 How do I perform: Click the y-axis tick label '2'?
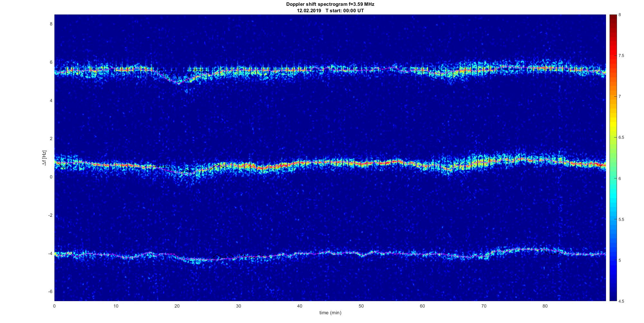[x=51, y=138]
